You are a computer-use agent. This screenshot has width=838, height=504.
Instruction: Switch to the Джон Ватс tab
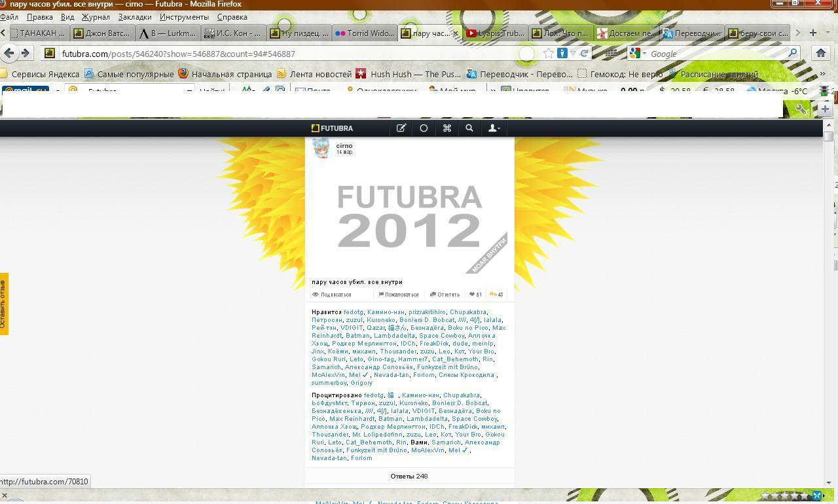[103, 33]
